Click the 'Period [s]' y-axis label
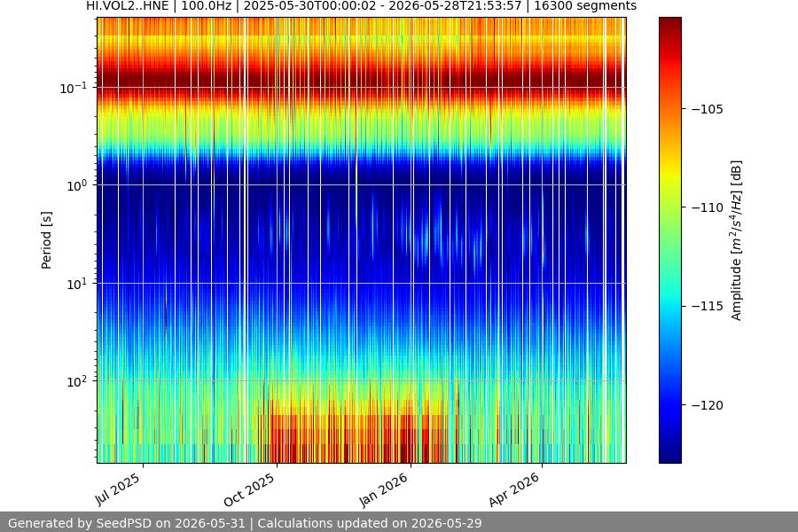Viewport: 798px width, 532px height. point(46,240)
